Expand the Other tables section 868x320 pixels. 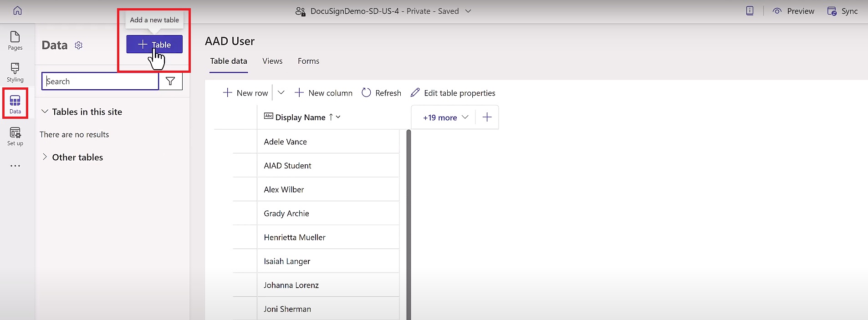tap(45, 157)
